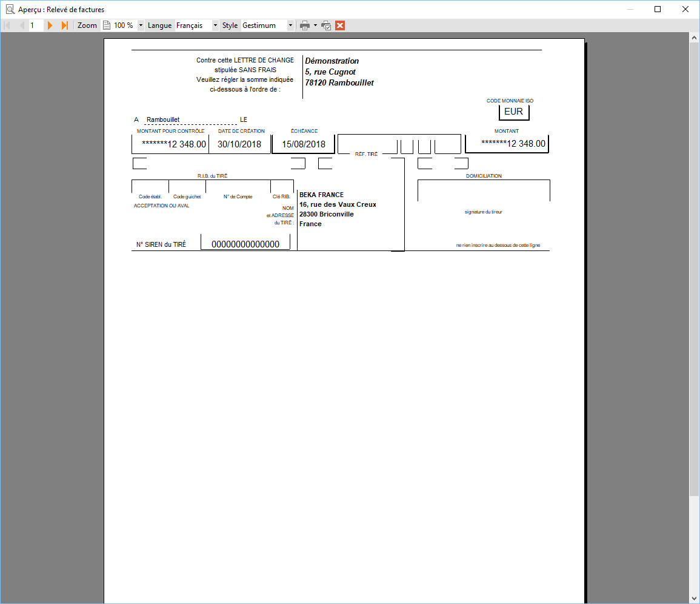Open the print setup icon
This screenshot has width=700, height=604.
pos(326,25)
